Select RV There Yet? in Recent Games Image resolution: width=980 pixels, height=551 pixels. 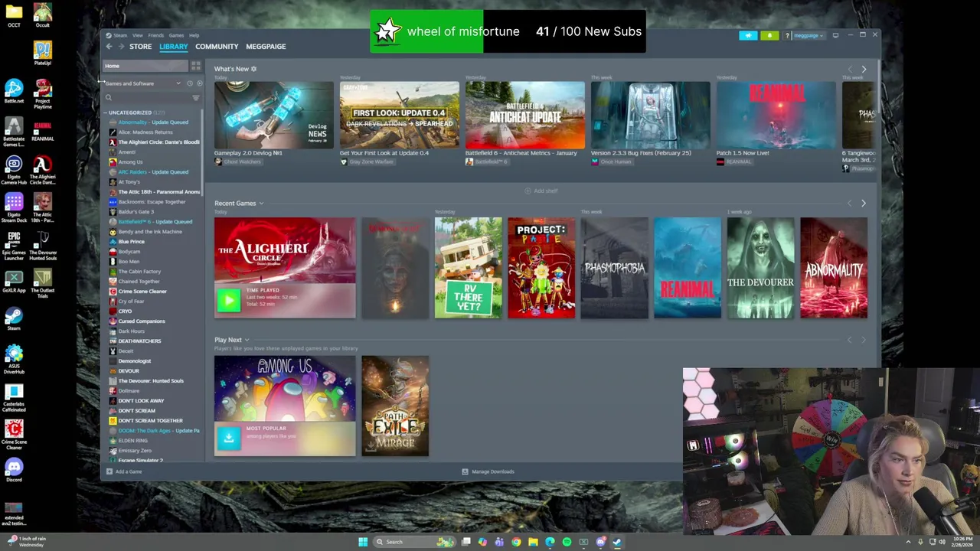[x=469, y=268]
